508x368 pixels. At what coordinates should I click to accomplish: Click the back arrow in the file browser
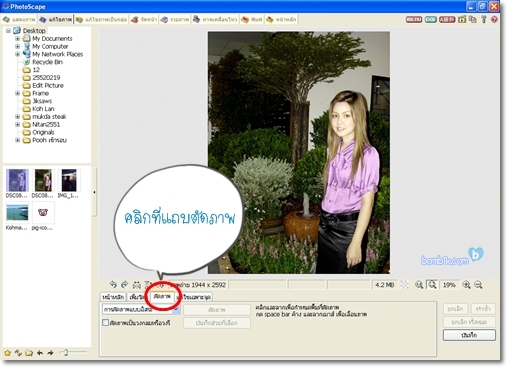coord(40,353)
